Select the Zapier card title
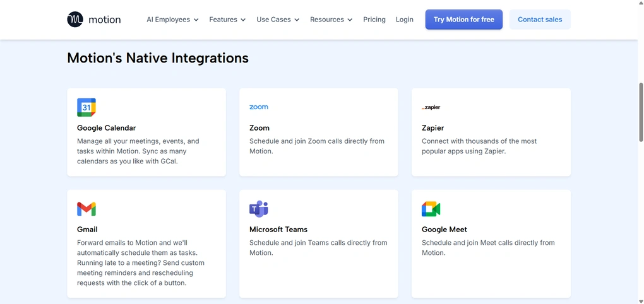This screenshot has height=304, width=644. pyautogui.click(x=433, y=128)
